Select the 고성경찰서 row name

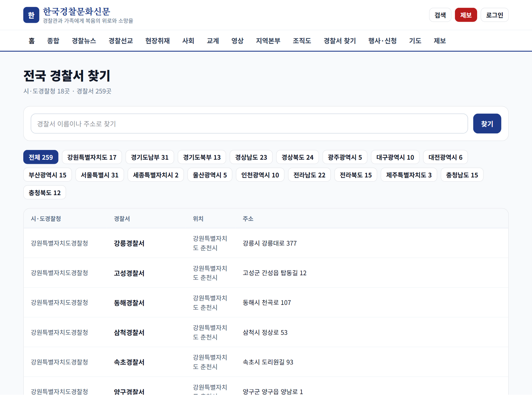[129, 273]
